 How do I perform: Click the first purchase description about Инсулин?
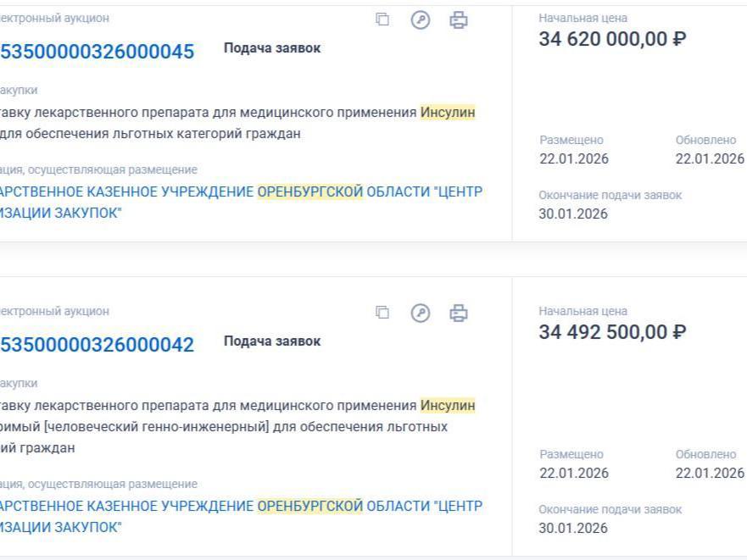[x=237, y=123]
